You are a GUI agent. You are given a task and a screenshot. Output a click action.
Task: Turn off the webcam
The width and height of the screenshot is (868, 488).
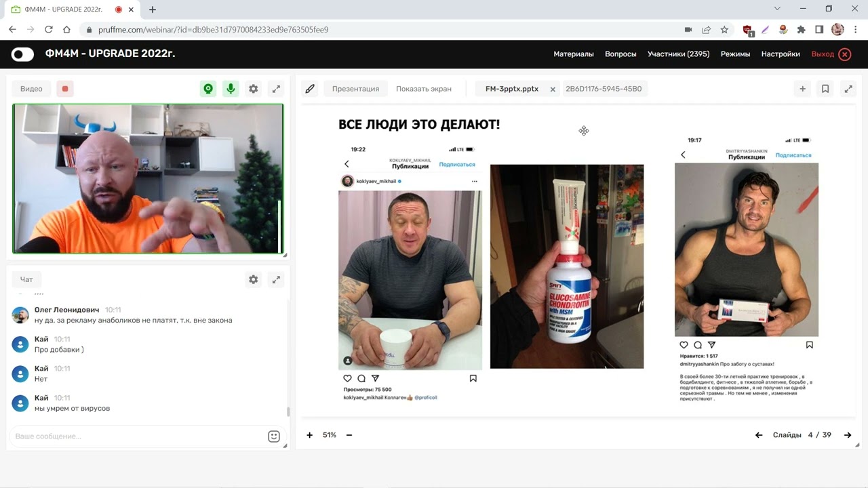click(208, 88)
